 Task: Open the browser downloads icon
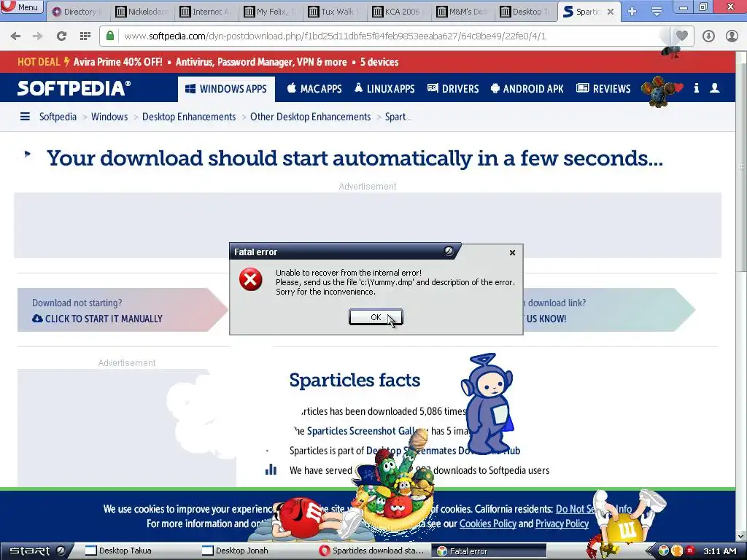[x=708, y=36]
